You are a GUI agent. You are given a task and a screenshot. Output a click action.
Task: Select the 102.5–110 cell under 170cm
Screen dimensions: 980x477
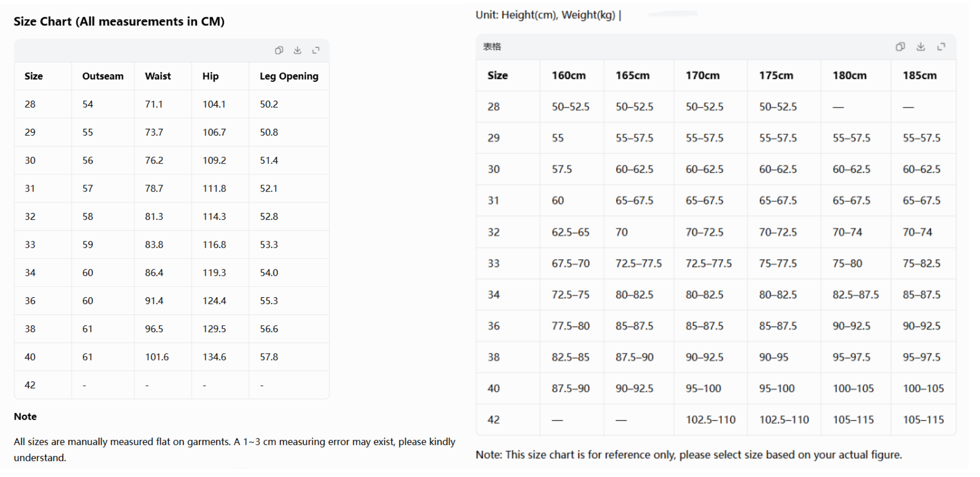coord(710,420)
